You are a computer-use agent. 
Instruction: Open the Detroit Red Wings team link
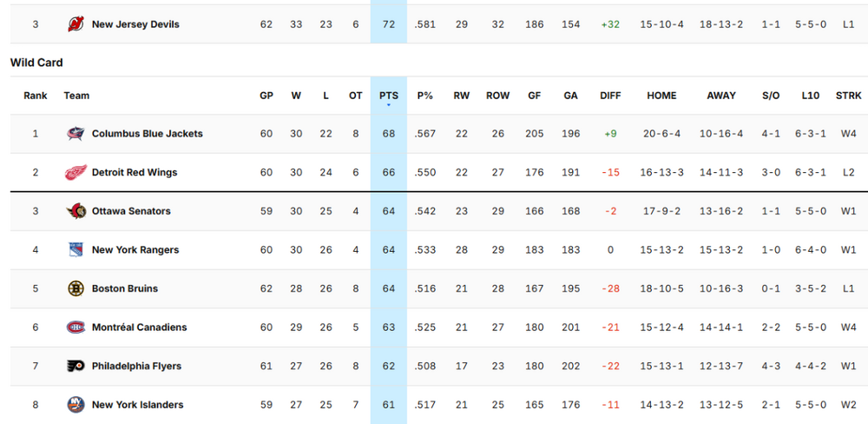[134, 172]
